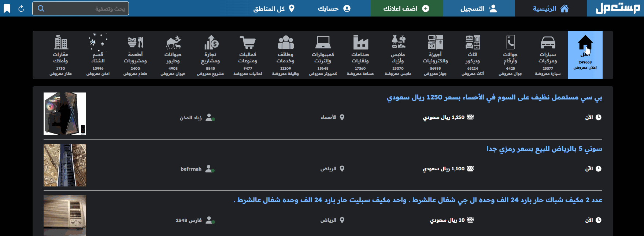Image resolution: width=644 pixels, height=236 pixels.
Task: Open the bookmark saved ads icon
Action: [x=7, y=8]
